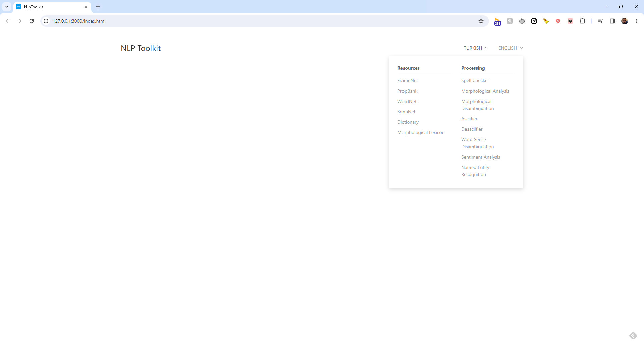Open the Spell Checker processing link

(x=475, y=80)
